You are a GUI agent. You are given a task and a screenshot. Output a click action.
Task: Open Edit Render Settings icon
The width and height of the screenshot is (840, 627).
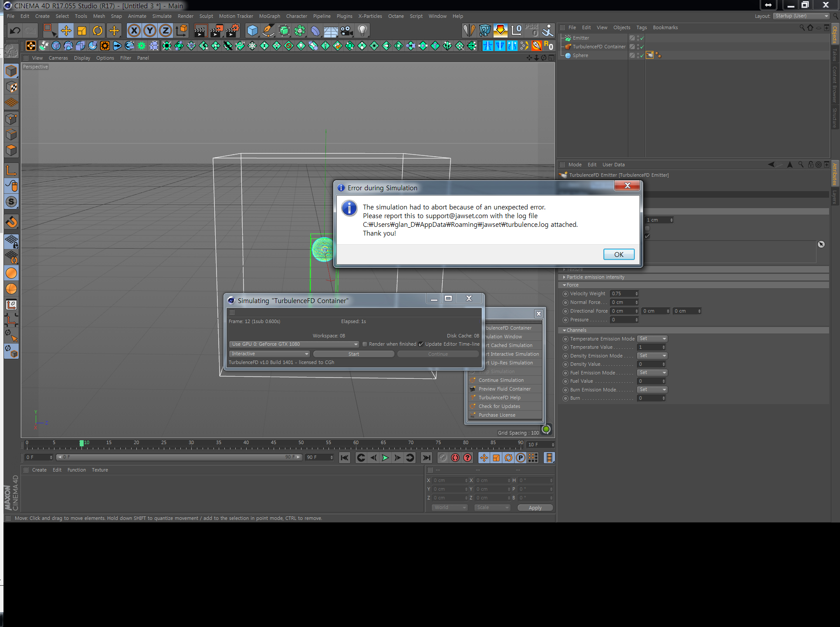tap(232, 30)
